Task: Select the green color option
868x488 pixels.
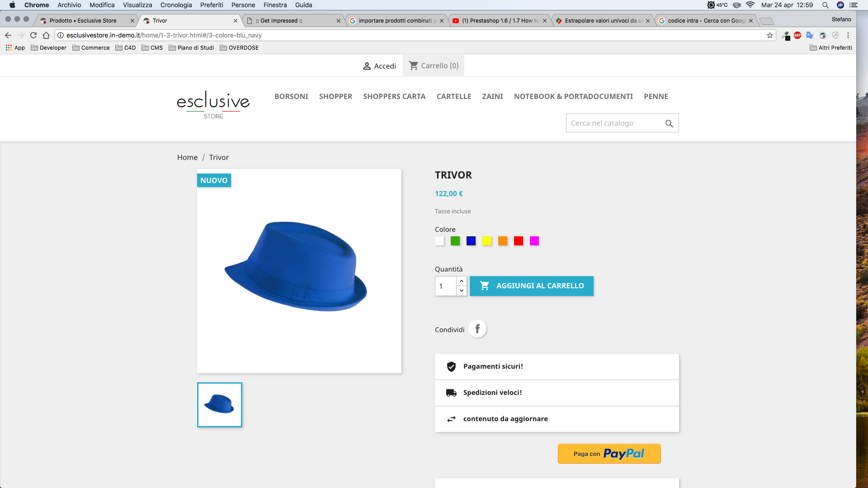Action: [x=455, y=241]
